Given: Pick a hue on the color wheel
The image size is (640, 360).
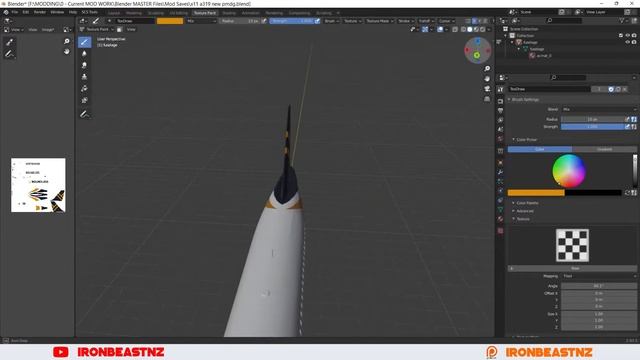Looking at the screenshot, I should pos(569,171).
